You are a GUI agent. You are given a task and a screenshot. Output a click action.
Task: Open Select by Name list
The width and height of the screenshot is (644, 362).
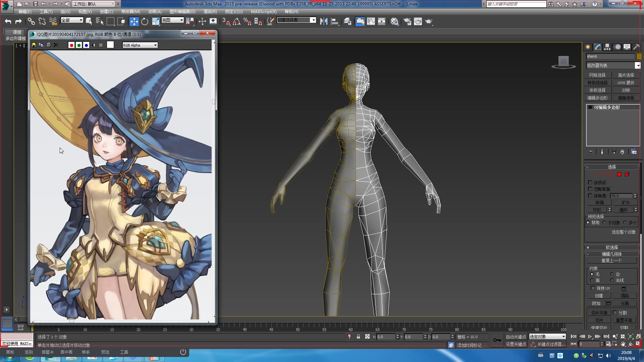pos(100,21)
